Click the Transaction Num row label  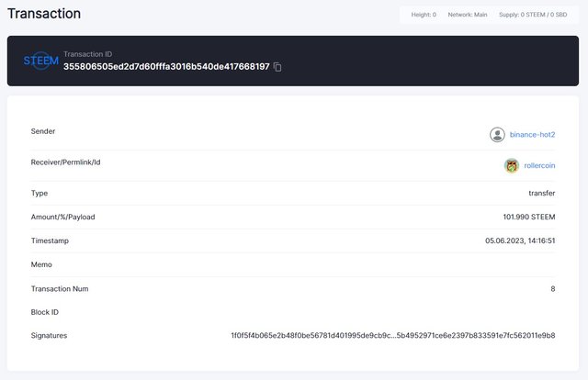point(60,288)
